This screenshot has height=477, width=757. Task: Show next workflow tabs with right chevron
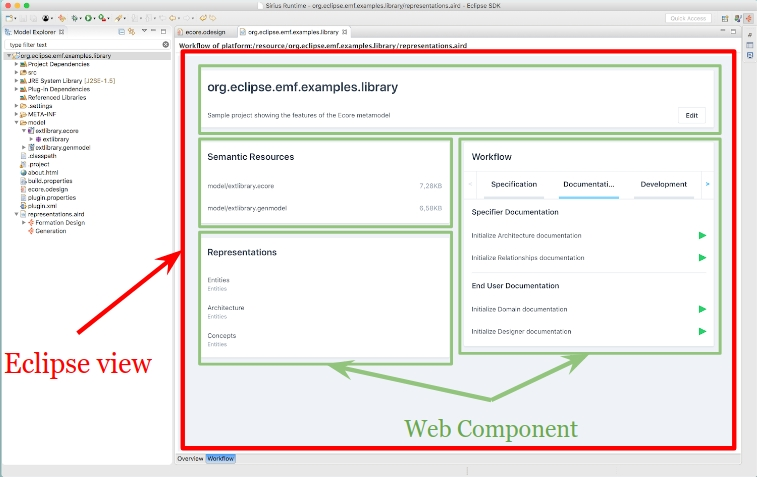[x=707, y=184]
